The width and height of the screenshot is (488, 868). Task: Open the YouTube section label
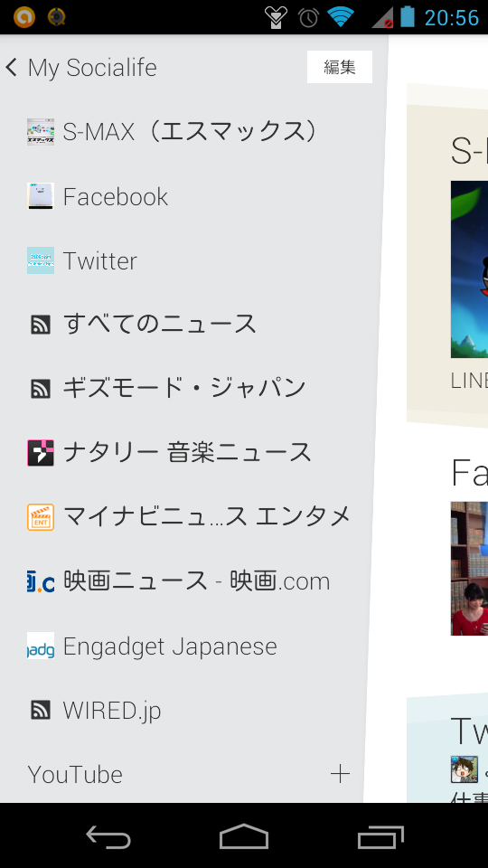[x=75, y=775]
